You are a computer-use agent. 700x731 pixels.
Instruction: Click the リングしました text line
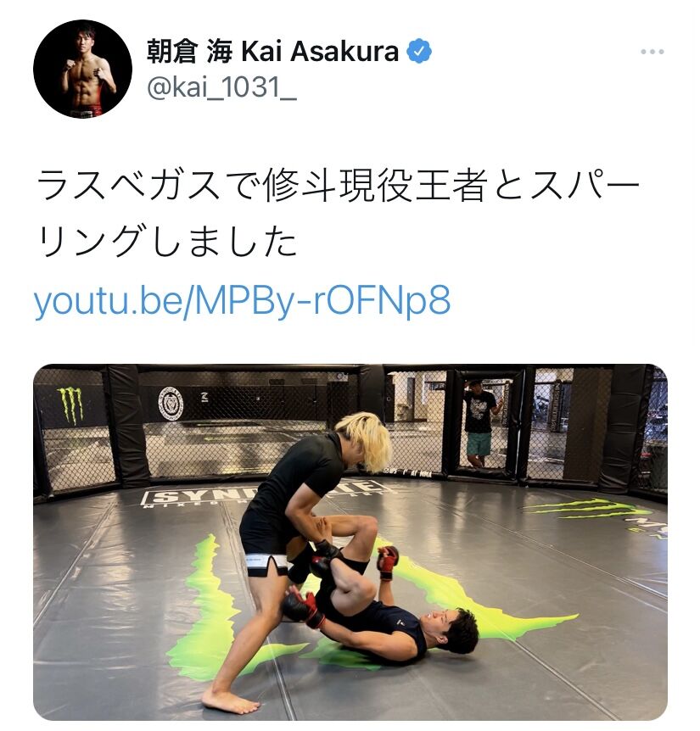[166, 242]
